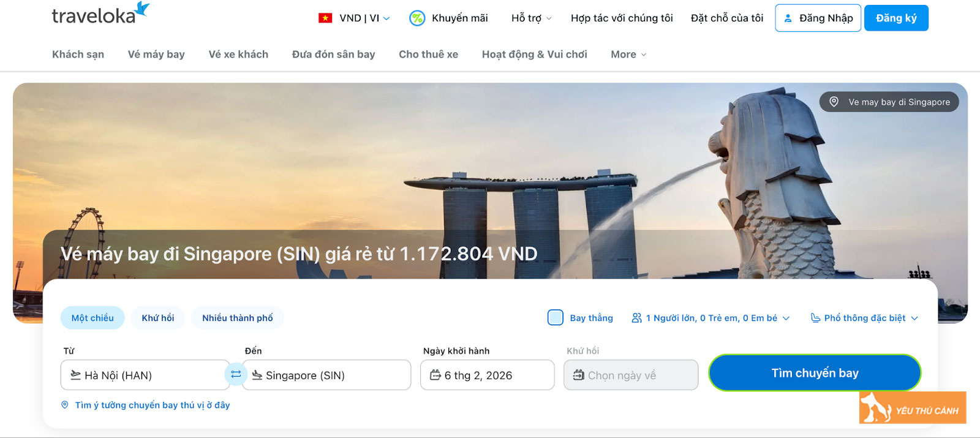
Task: Click the Yêu Thú Cảnh pet badge
Action: coord(912,408)
